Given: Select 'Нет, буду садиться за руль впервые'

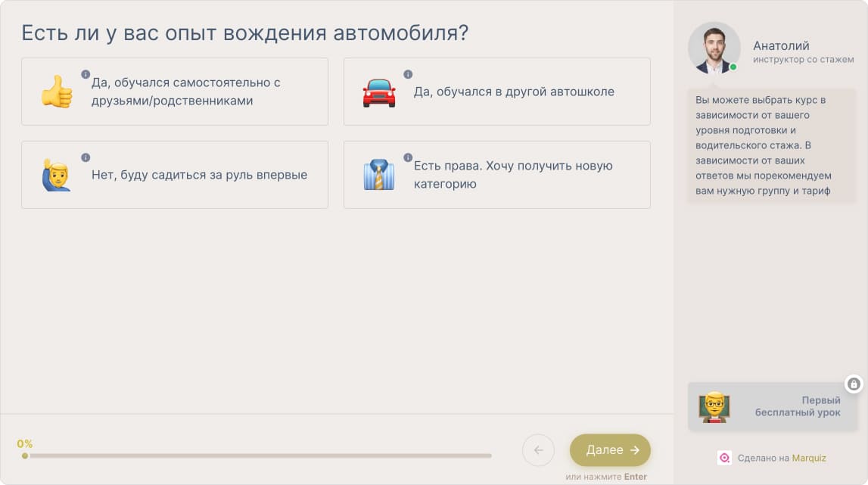Looking at the screenshot, I should point(175,175).
